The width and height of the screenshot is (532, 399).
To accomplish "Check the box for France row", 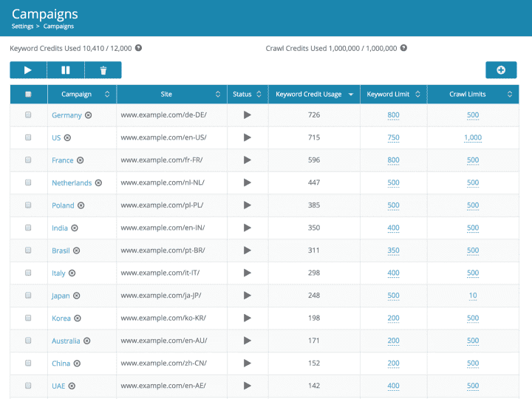I will [x=28, y=160].
